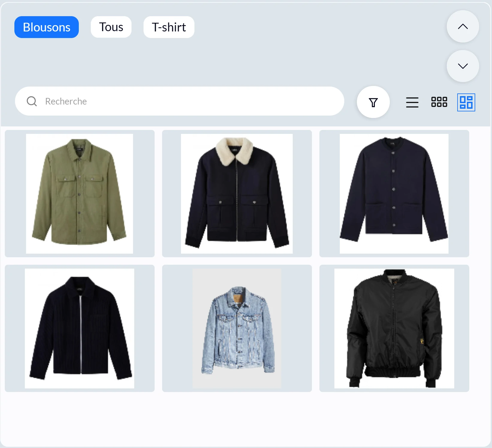Open the filter funnel button

(x=373, y=102)
